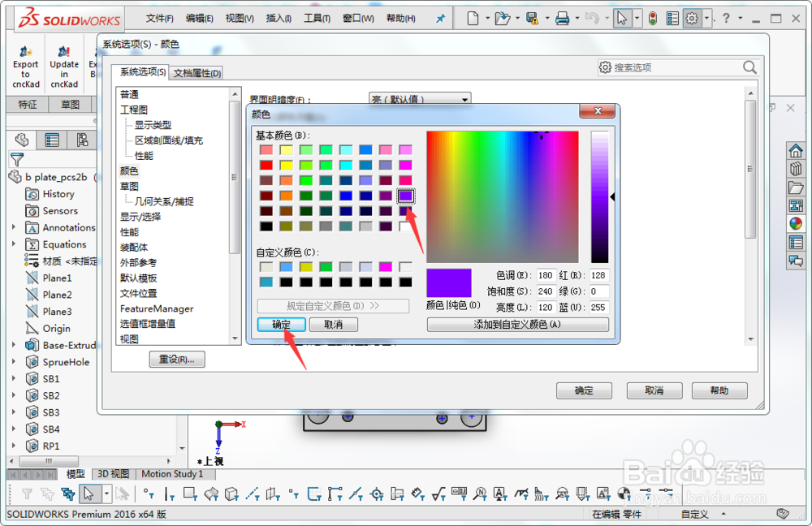The image size is (812, 526).
Task: Click the Select All Filters icon in the filter toolbar
Action: pyautogui.click(x=68, y=494)
